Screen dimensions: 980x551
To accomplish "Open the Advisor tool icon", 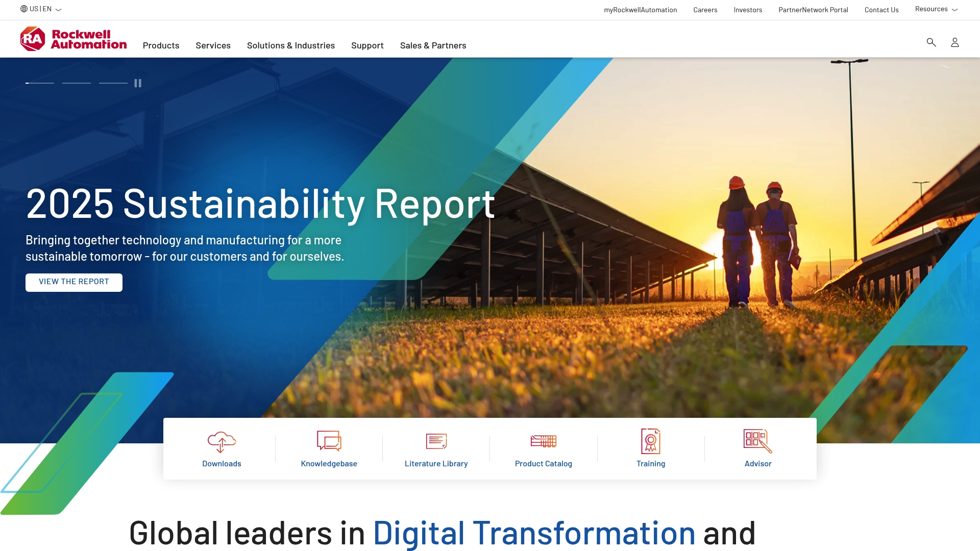I will [x=757, y=441].
